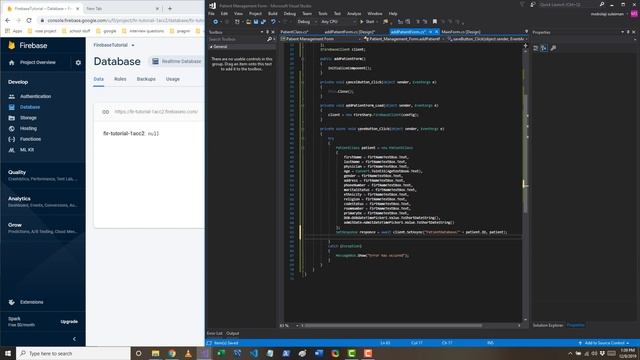The height and width of the screenshot is (360, 640).
Task: Open the Apps bookmark shortcut
Action: tap(14, 31)
